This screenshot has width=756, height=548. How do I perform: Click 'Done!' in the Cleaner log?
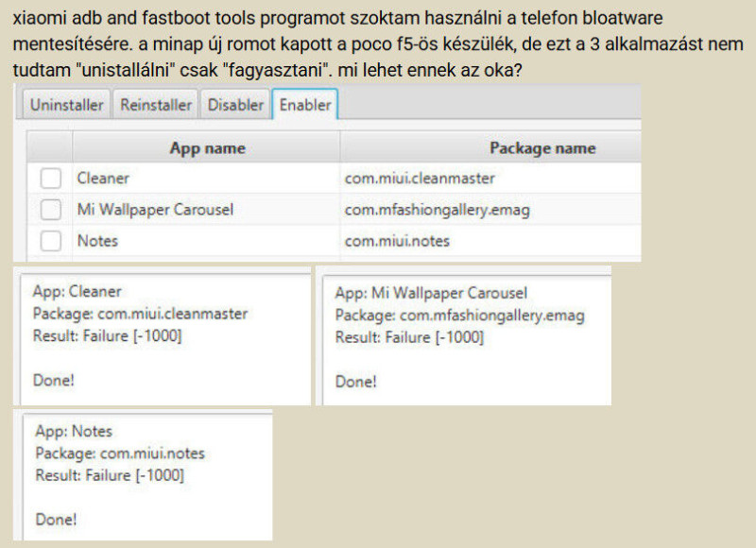click(x=54, y=380)
